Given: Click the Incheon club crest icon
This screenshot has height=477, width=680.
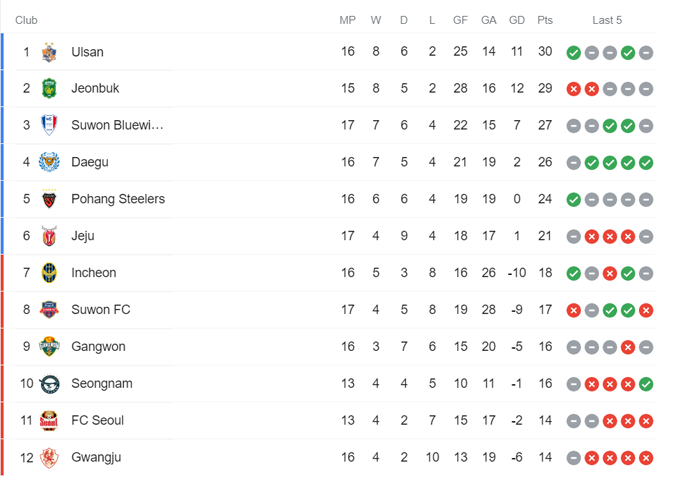Looking at the screenshot, I should click(49, 273).
